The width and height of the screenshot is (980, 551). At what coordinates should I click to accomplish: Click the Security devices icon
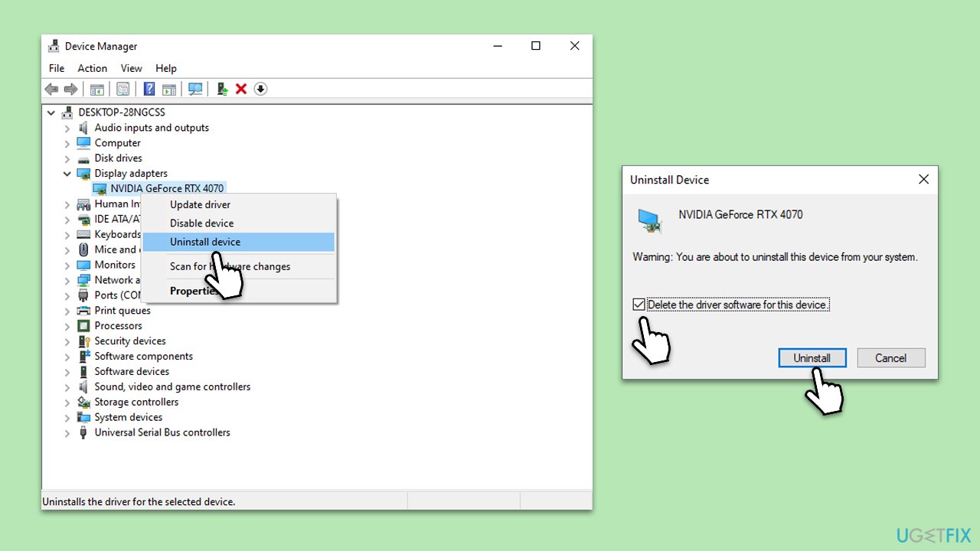point(83,341)
